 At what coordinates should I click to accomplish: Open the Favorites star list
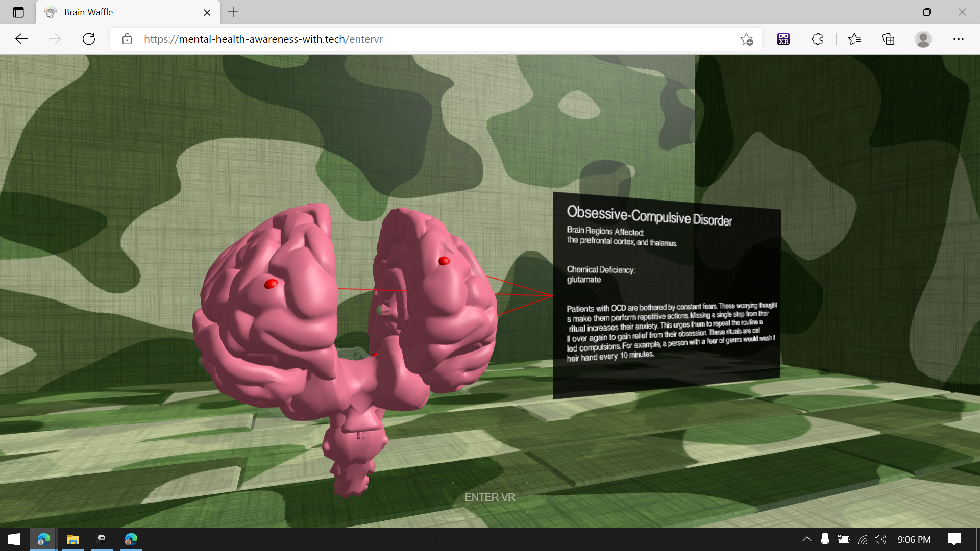854,39
